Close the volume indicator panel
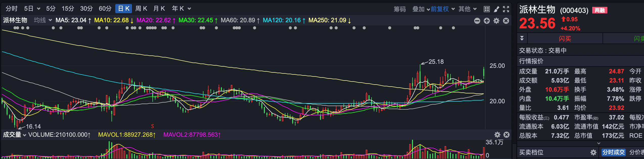644x159 pixels. tap(506, 135)
